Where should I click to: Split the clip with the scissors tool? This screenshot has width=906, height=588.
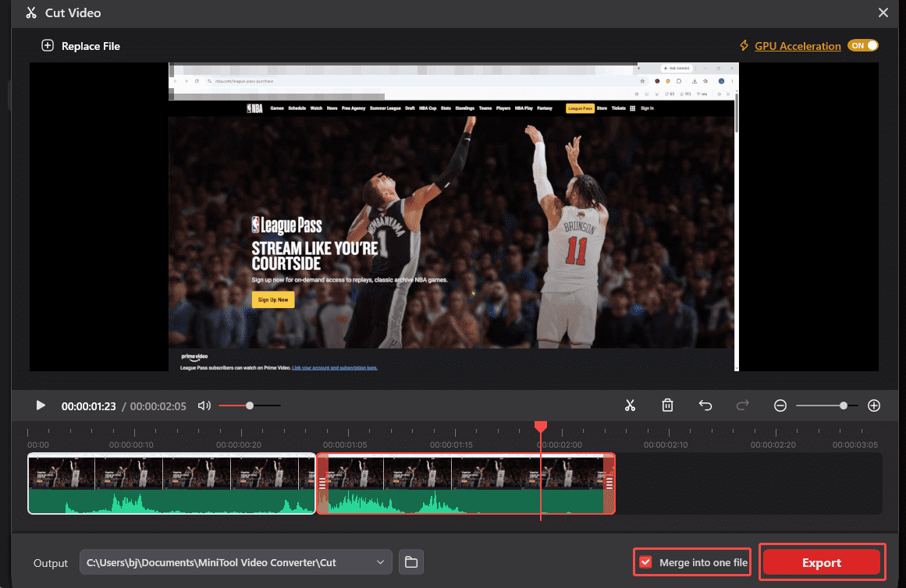click(x=630, y=406)
